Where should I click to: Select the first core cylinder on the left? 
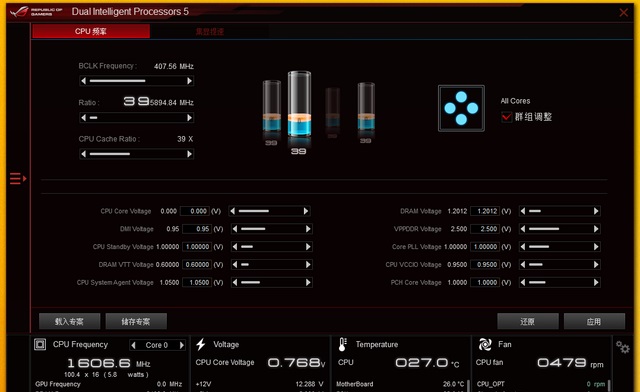point(271,107)
